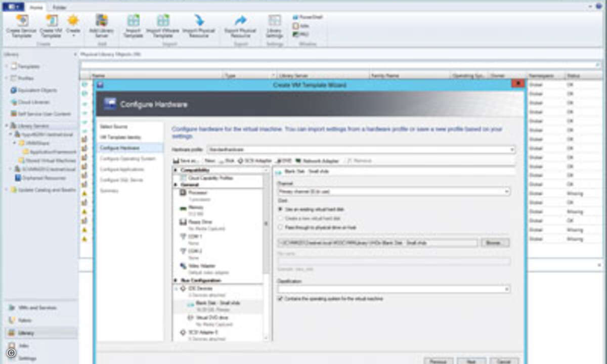Select Processor in hardware list

[197, 193]
